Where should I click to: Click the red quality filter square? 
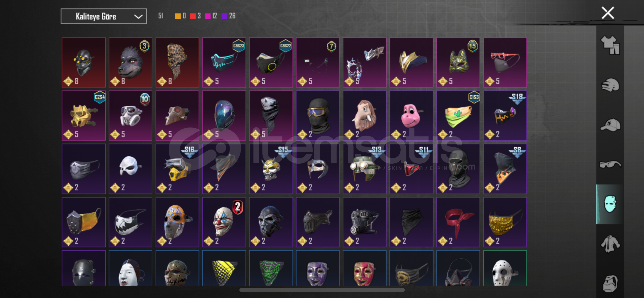click(x=193, y=16)
